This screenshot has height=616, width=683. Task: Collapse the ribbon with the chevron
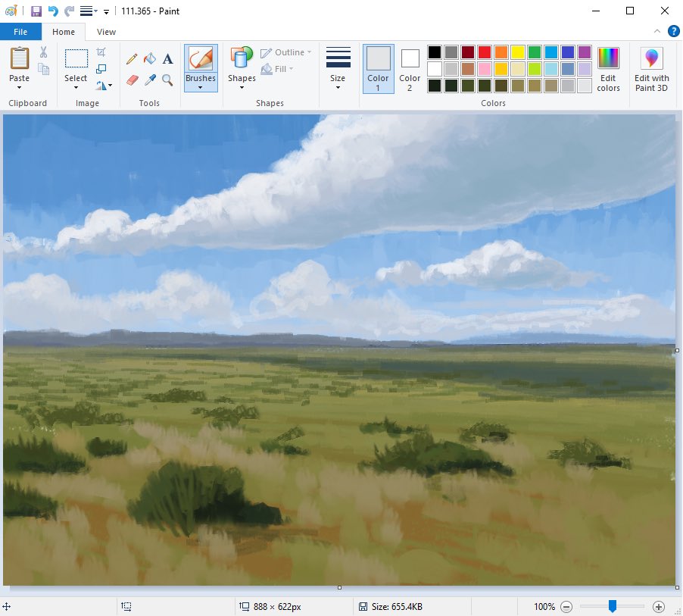click(x=657, y=31)
